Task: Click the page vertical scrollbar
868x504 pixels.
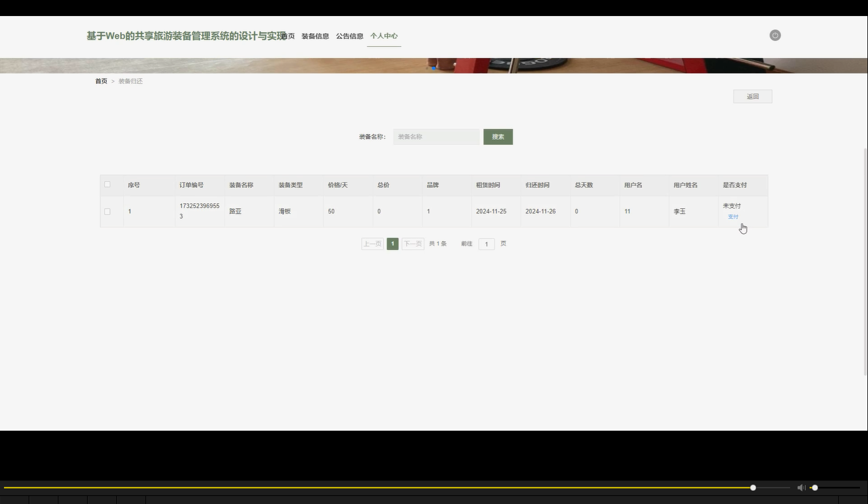Action: [x=865, y=262]
